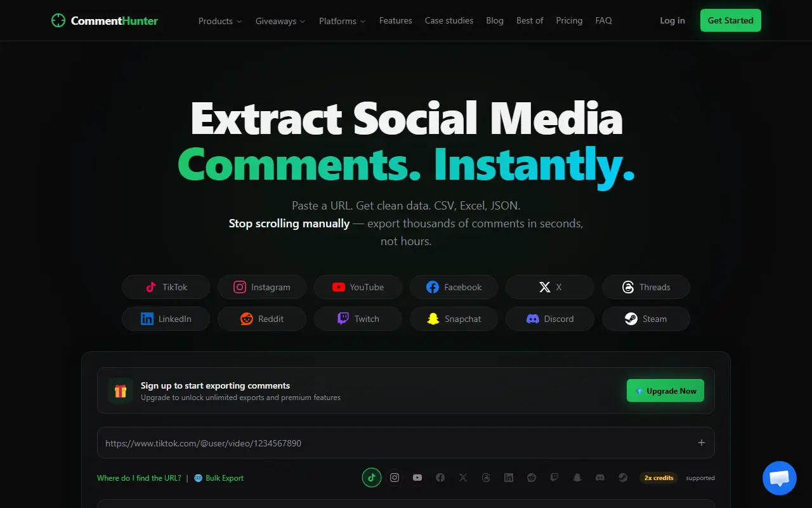Viewport: 812px width, 508px height.
Task: Select the small TikTok icon below the URL field
Action: 372,478
